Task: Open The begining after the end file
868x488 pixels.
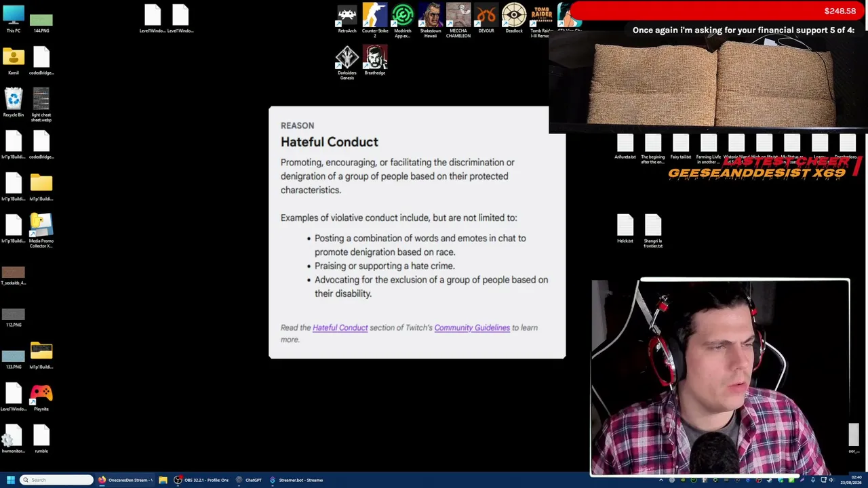Action: [x=653, y=150]
